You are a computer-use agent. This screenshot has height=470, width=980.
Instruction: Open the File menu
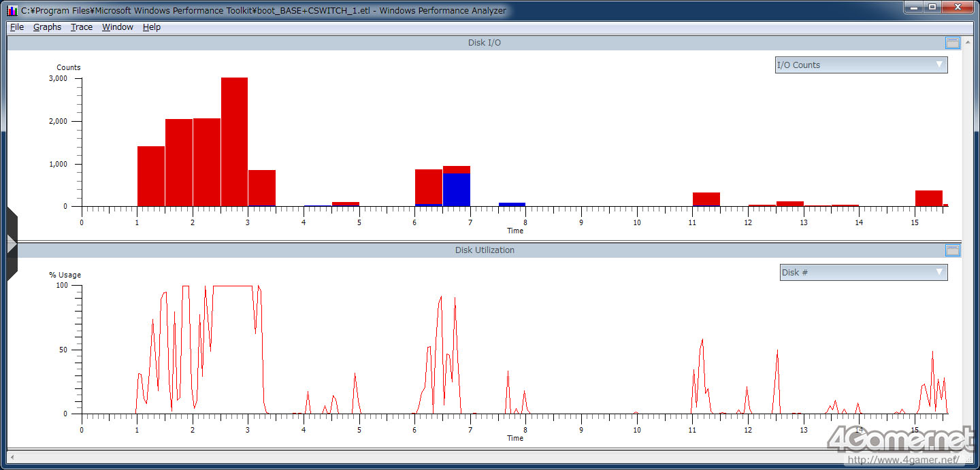tap(17, 27)
